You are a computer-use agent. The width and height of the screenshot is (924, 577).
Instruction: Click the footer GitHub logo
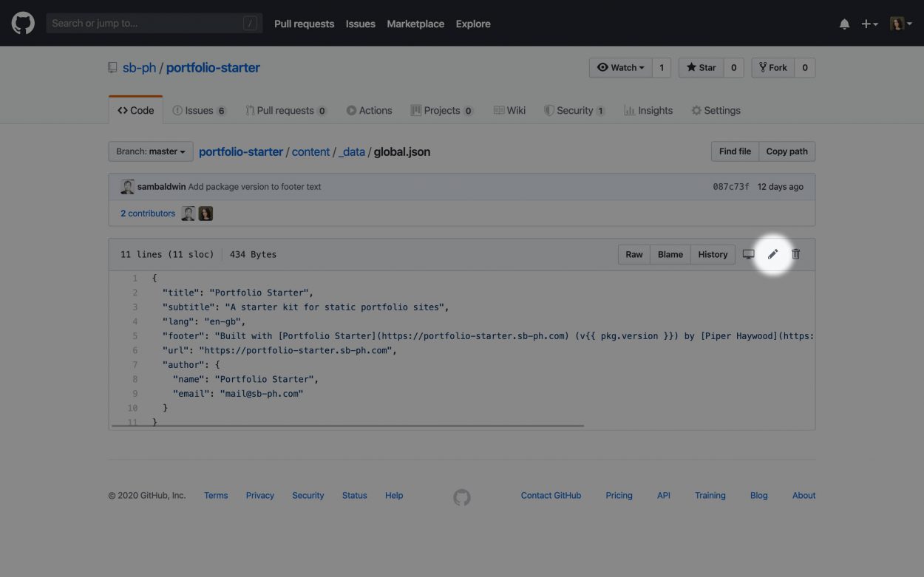(x=462, y=497)
